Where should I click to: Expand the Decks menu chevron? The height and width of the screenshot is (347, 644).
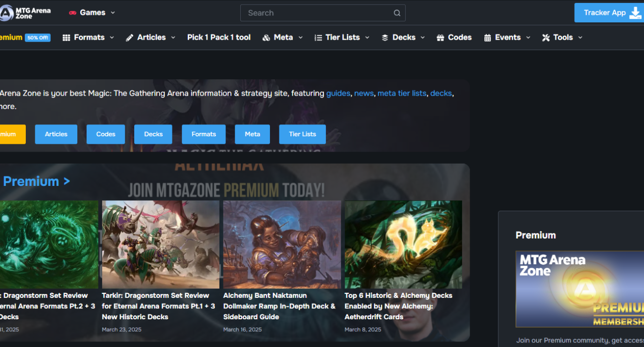point(423,38)
